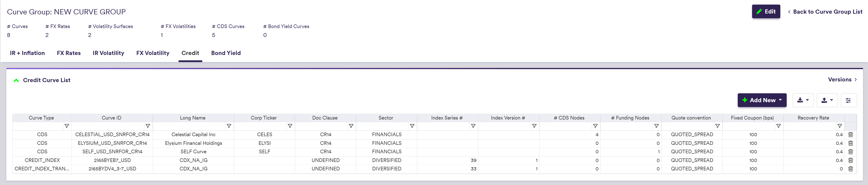Click the Sector column filter icon

[x=412, y=126]
